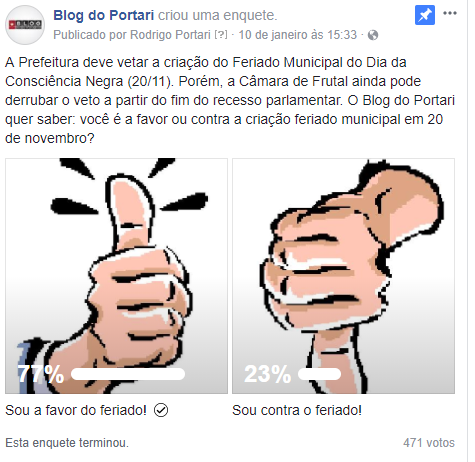Open the three-dot post options menu
This screenshot has height=462, width=475.
(x=450, y=13)
